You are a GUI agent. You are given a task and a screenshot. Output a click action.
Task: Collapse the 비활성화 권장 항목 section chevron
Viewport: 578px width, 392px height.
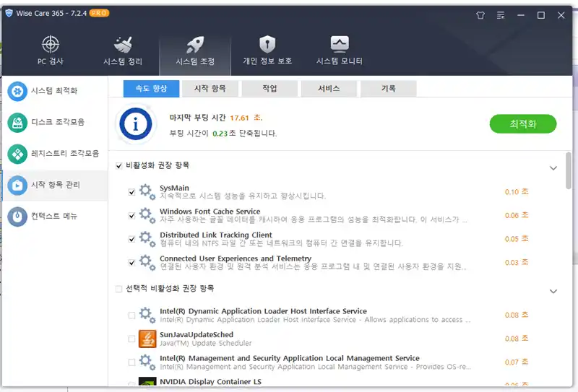tap(553, 168)
